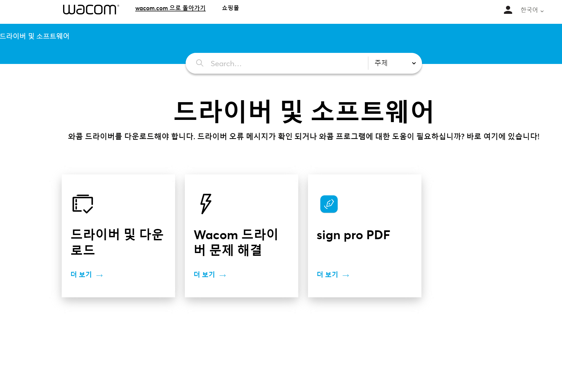The image size is (562, 392).
Task: Expand the 한국어 language dropdown
Action: point(532,10)
